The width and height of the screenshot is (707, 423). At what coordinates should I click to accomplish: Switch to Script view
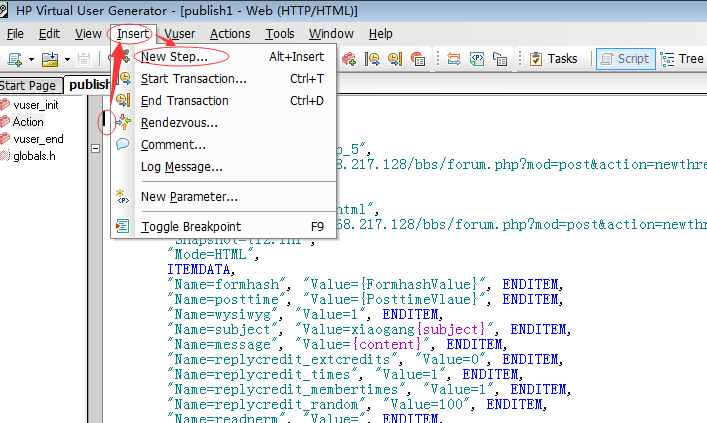coord(626,59)
